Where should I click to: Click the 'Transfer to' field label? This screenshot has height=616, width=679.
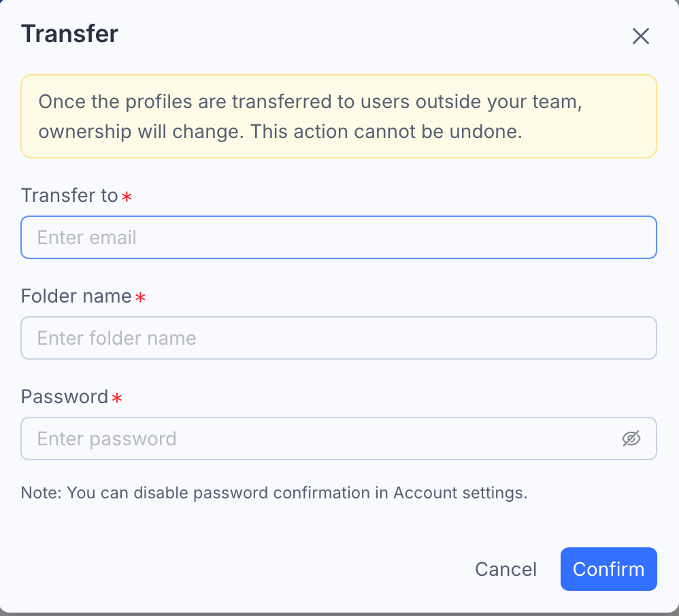pos(69,195)
